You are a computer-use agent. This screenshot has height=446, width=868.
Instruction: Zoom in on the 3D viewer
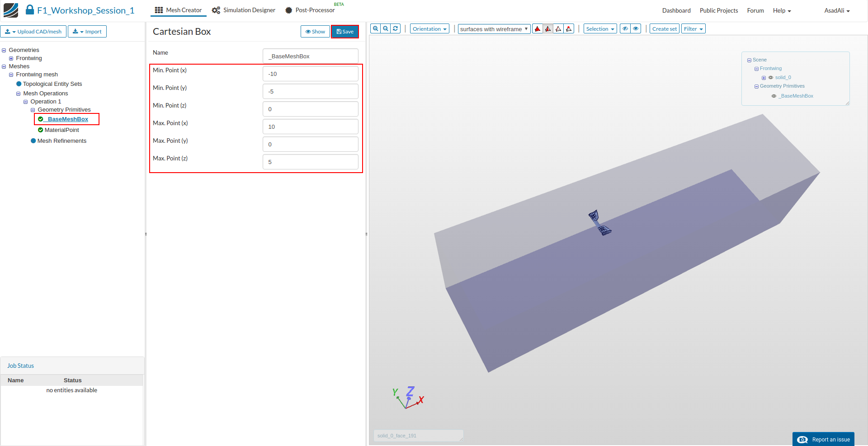375,28
